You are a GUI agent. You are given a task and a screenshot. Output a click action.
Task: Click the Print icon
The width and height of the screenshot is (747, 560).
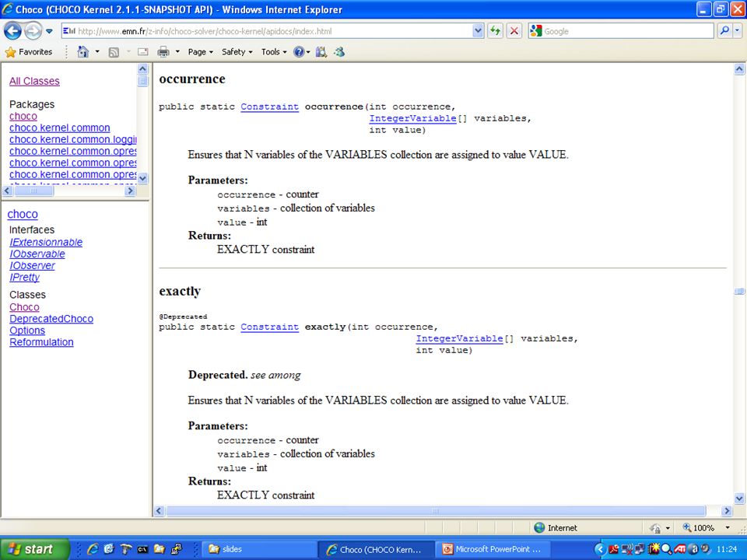pyautogui.click(x=163, y=52)
